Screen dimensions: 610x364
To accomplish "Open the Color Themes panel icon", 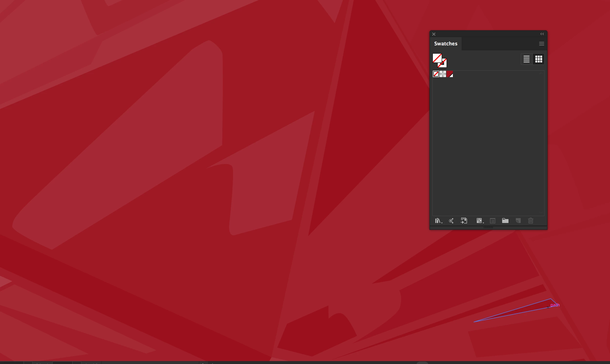I will pyautogui.click(x=451, y=221).
